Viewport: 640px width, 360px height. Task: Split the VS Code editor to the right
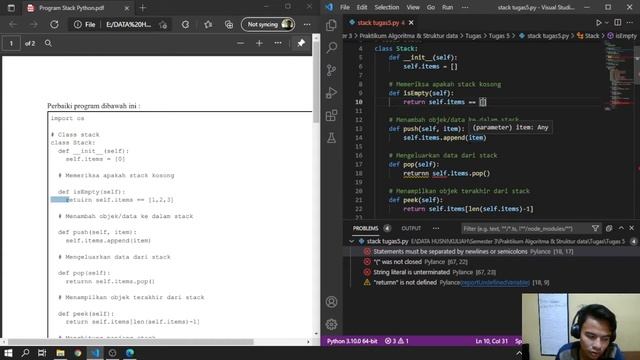point(618,23)
